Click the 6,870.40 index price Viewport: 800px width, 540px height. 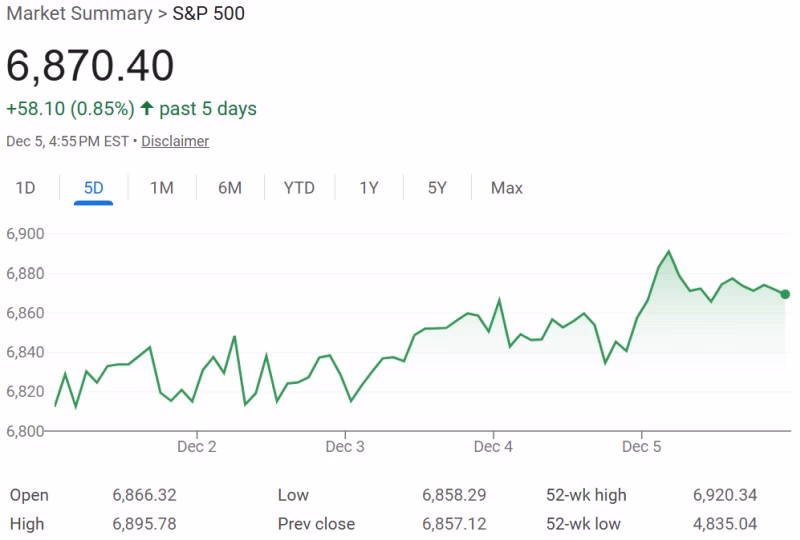[x=90, y=65]
